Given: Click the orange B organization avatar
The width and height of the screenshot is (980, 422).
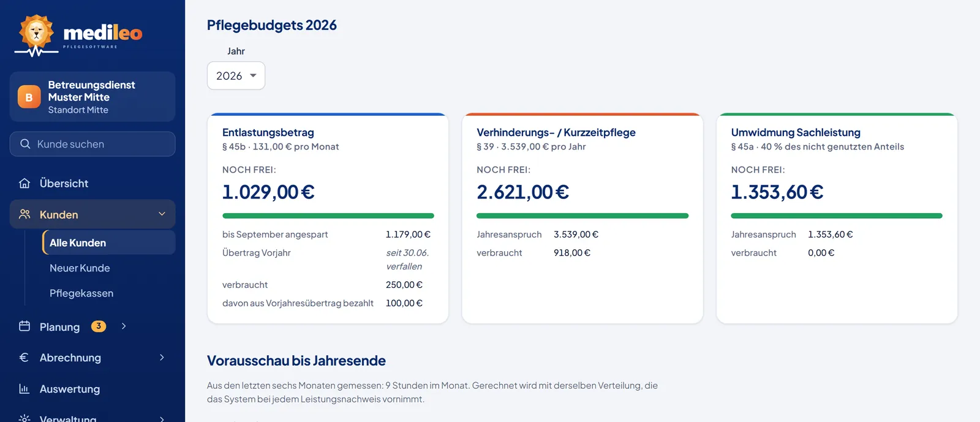Looking at the screenshot, I should coord(29,97).
